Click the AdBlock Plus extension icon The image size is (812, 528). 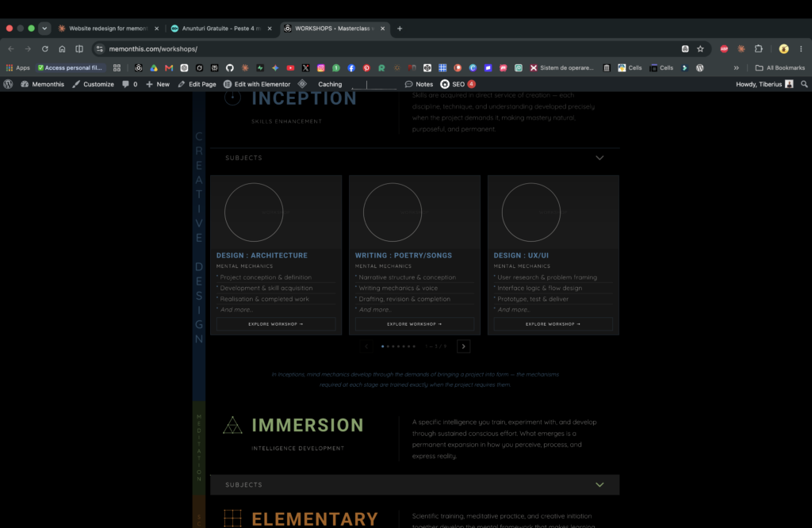(724, 48)
